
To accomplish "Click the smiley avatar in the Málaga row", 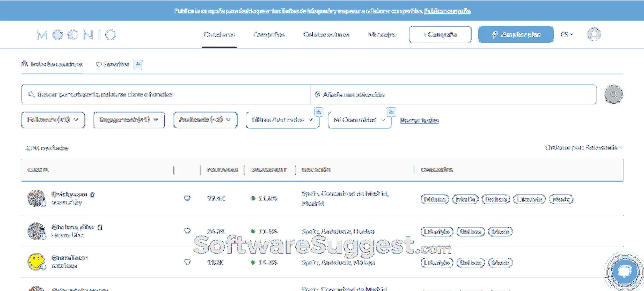I will (36, 262).
